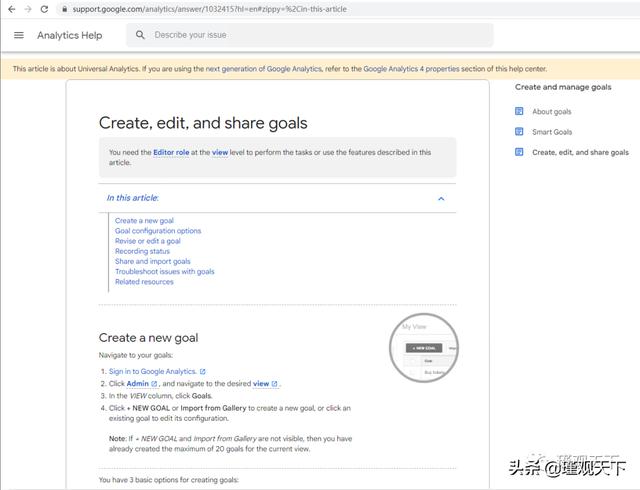640x490 pixels.
Task: Jump to Share and import goals
Action: (x=153, y=261)
